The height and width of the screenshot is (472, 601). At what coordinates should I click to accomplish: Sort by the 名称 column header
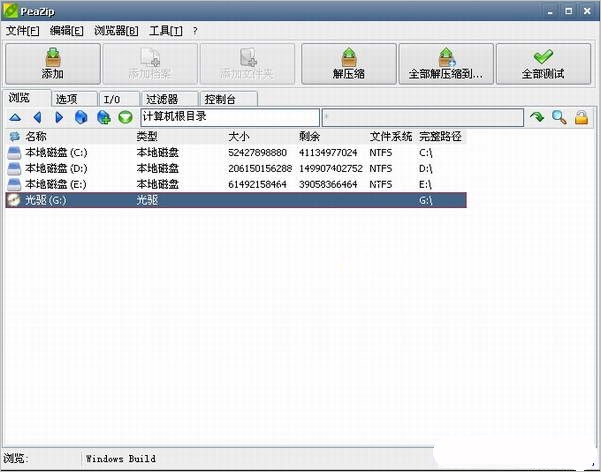click(x=36, y=136)
